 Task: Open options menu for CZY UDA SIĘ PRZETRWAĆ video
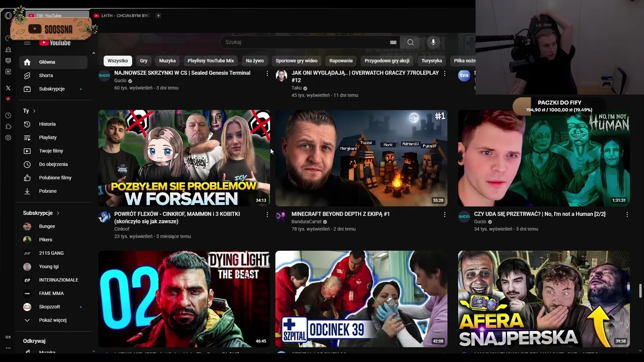[x=627, y=215]
